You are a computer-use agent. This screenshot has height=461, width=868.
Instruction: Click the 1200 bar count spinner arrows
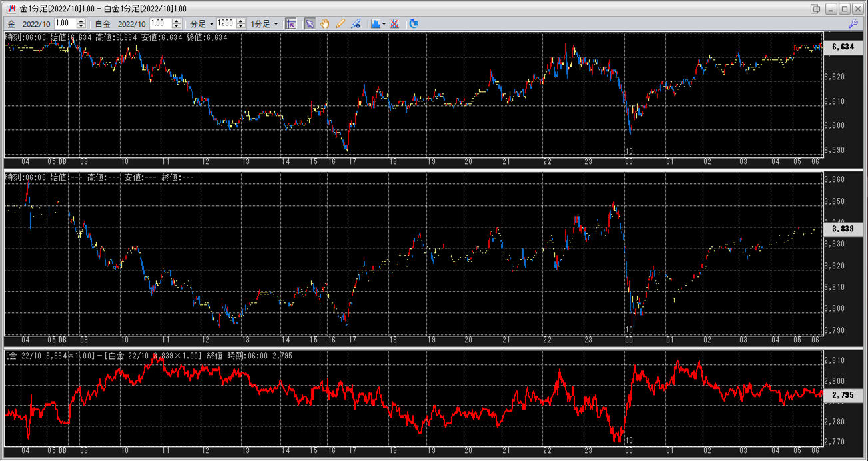click(240, 23)
